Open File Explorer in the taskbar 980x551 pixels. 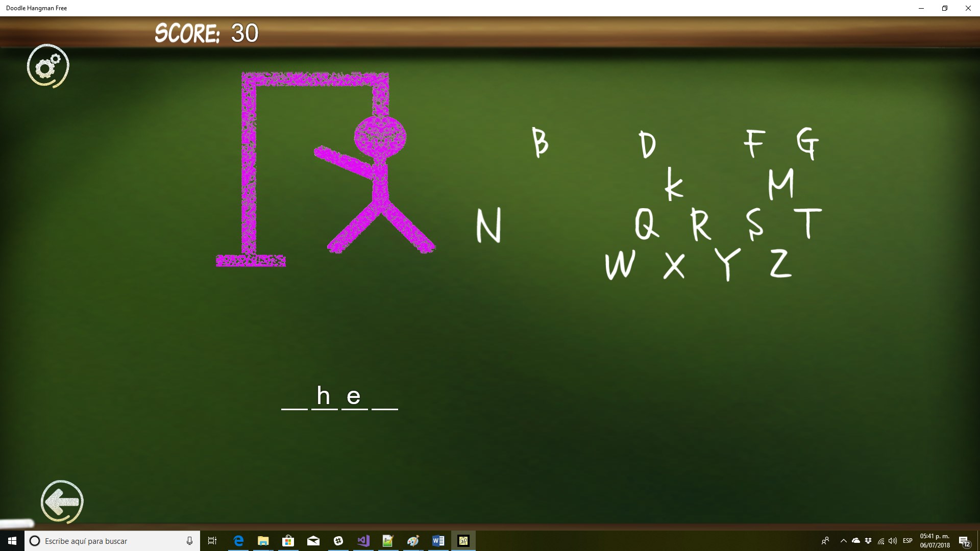pyautogui.click(x=263, y=541)
